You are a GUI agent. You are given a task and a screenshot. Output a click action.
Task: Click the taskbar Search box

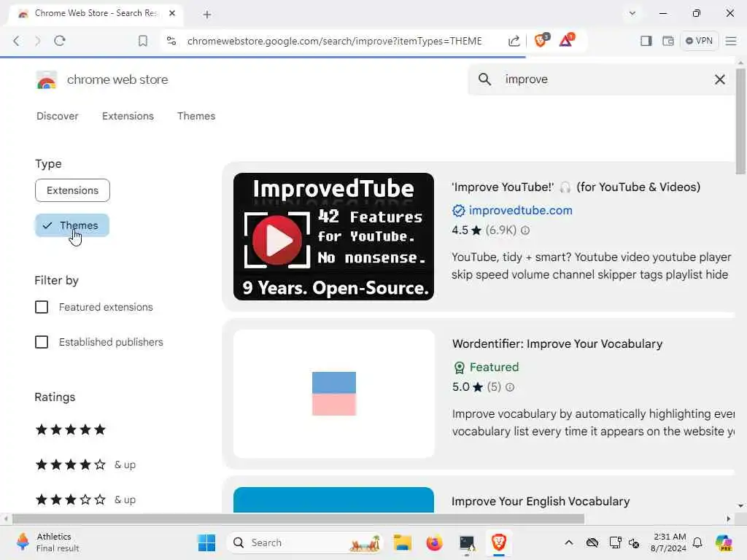[305, 542]
